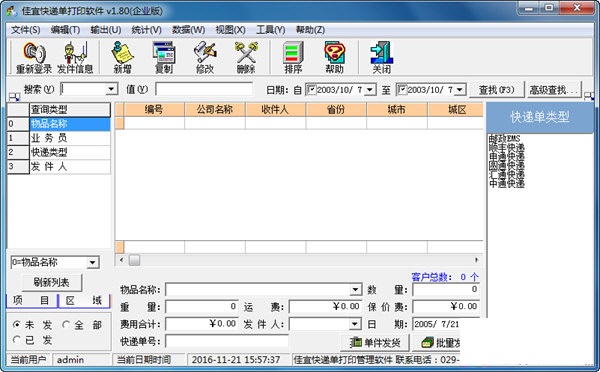Switch to the 区域 tab
This screenshot has height=372, width=600.
tap(84, 300)
